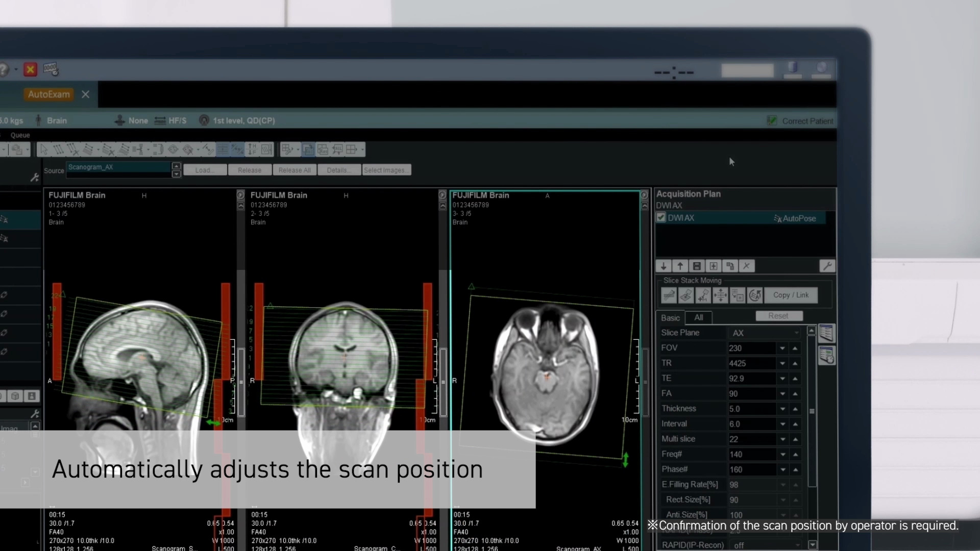Click the delete (X) icon in the plan toolbar
The image size is (980, 551).
(746, 266)
